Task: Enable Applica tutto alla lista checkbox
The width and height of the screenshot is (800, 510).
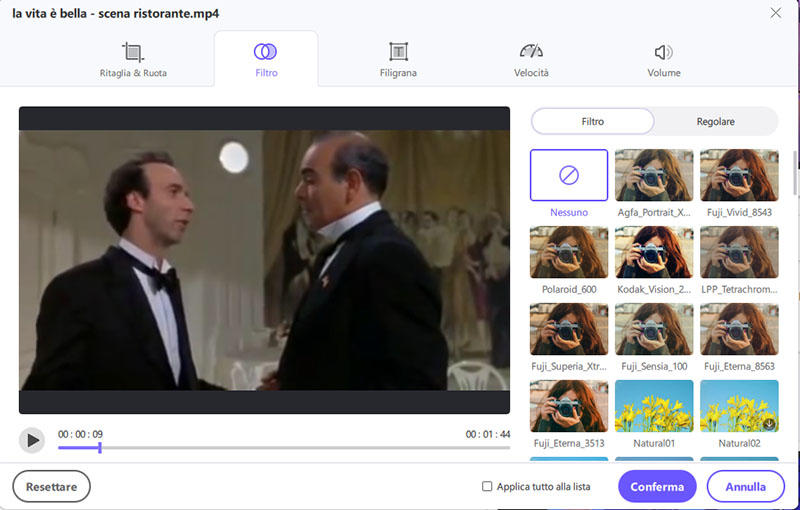Action: point(487,486)
